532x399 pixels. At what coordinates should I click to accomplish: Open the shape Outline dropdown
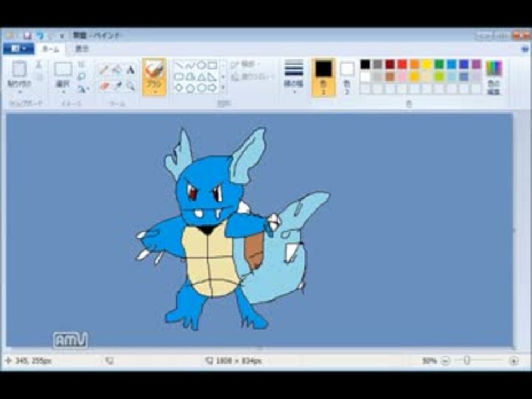245,64
